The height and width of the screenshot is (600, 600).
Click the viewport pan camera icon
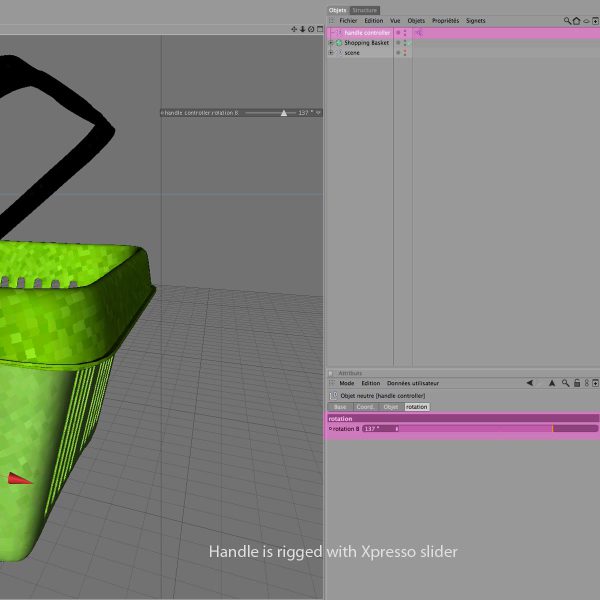click(x=294, y=29)
